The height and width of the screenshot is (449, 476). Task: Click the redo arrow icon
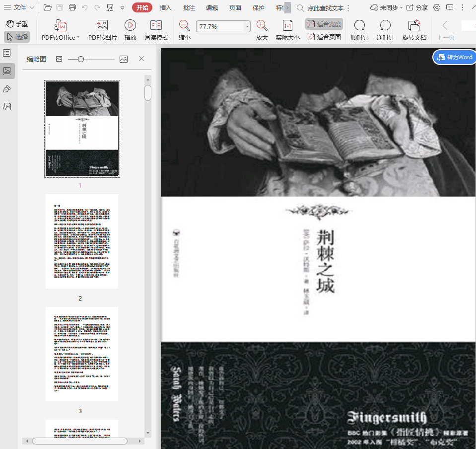click(97, 7)
